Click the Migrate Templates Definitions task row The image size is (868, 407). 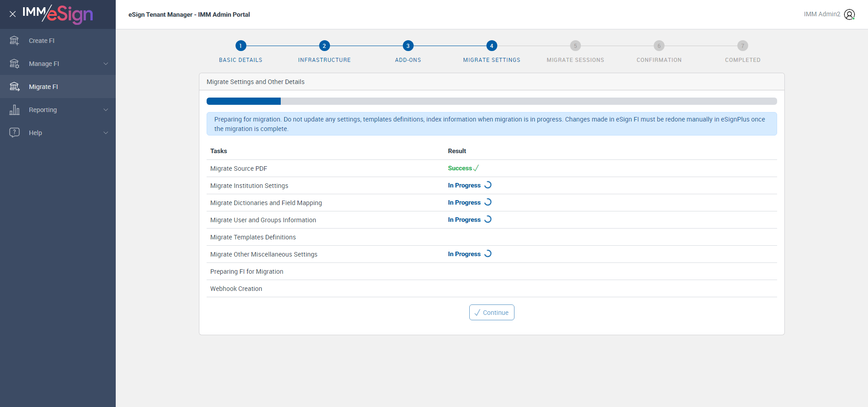pos(253,237)
